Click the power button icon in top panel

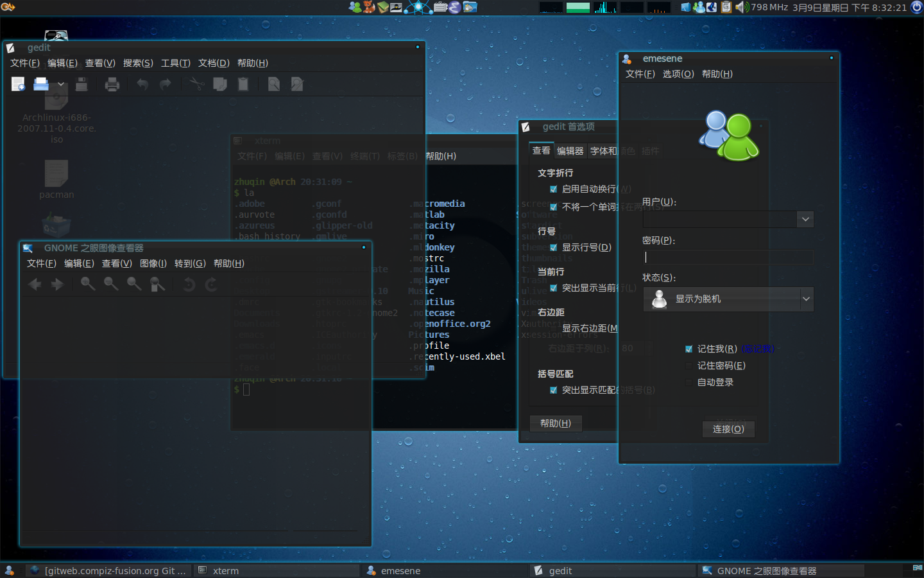coord(916,7)
